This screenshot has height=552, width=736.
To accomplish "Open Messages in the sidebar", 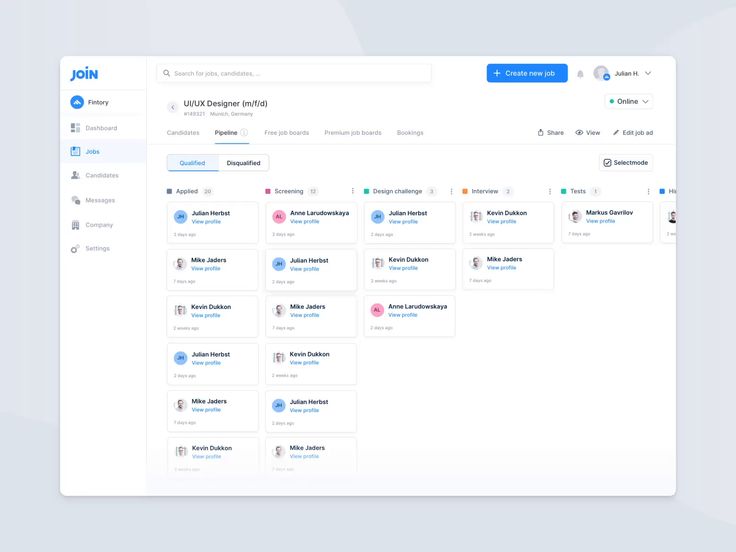I will [x=93, y=200].
